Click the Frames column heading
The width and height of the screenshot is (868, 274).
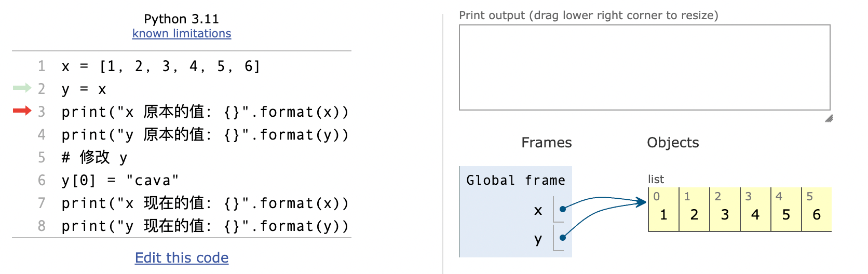[546, 143]
